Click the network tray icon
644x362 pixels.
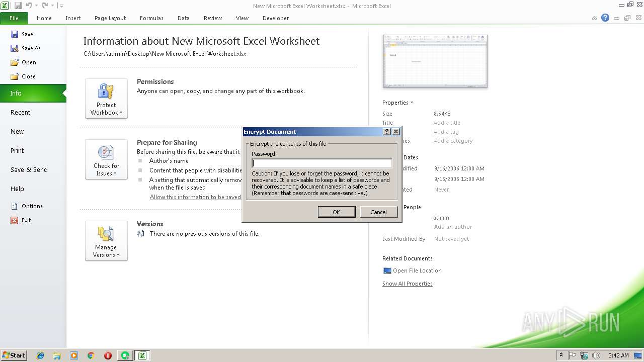click(584, 355)
